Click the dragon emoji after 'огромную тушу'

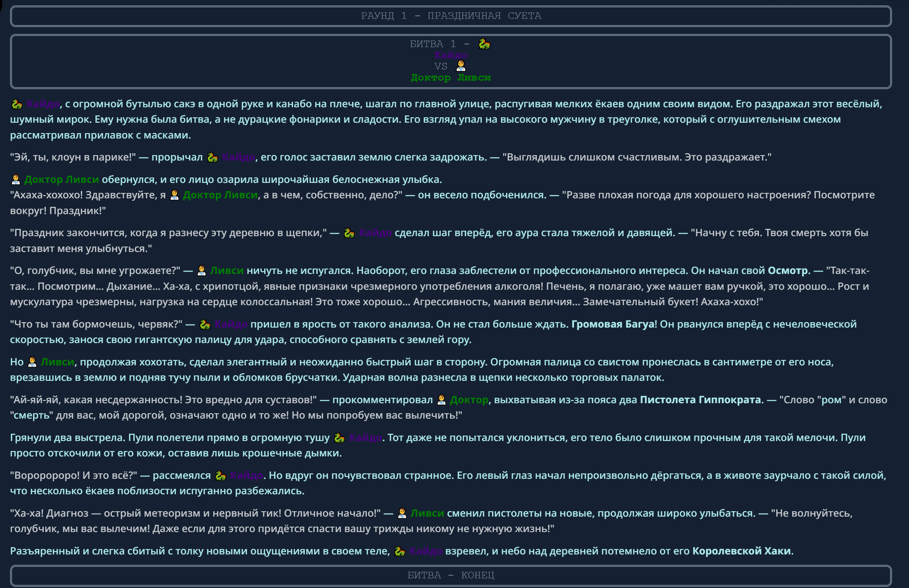pyautogui.click(x=339, y=438)
